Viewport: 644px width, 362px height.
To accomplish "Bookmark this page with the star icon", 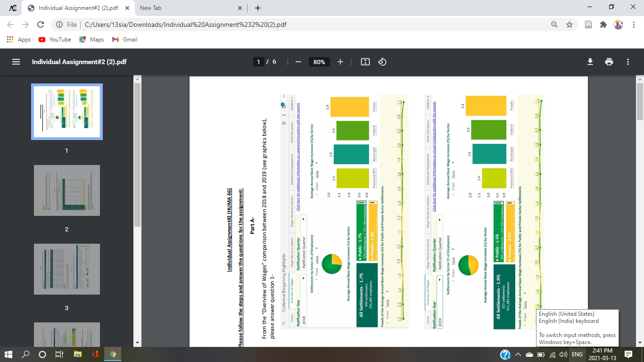I will [570, 25].
